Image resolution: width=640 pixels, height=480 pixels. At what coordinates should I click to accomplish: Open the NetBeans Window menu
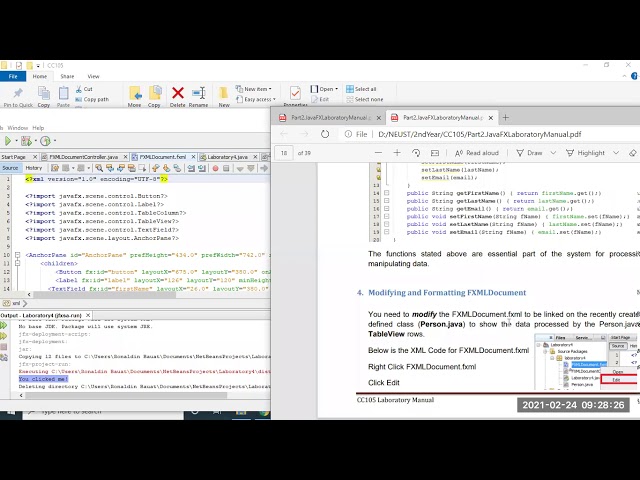click(x=18, y=128)
